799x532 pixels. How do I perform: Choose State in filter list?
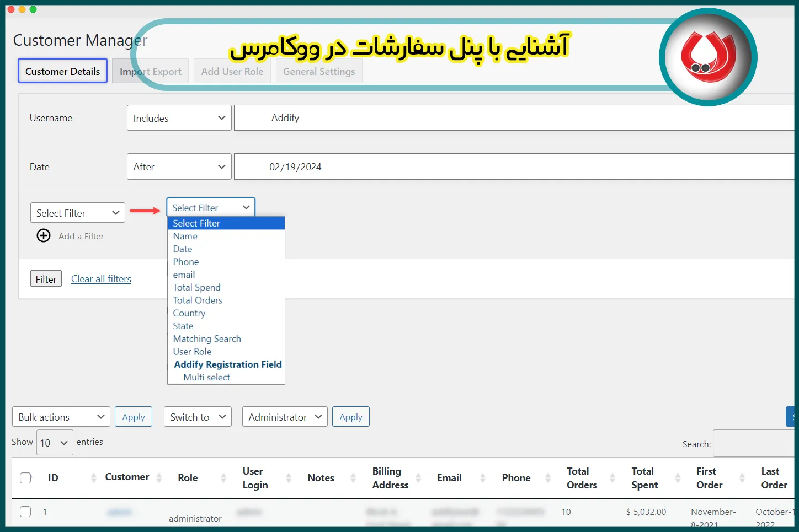point(226,326)
